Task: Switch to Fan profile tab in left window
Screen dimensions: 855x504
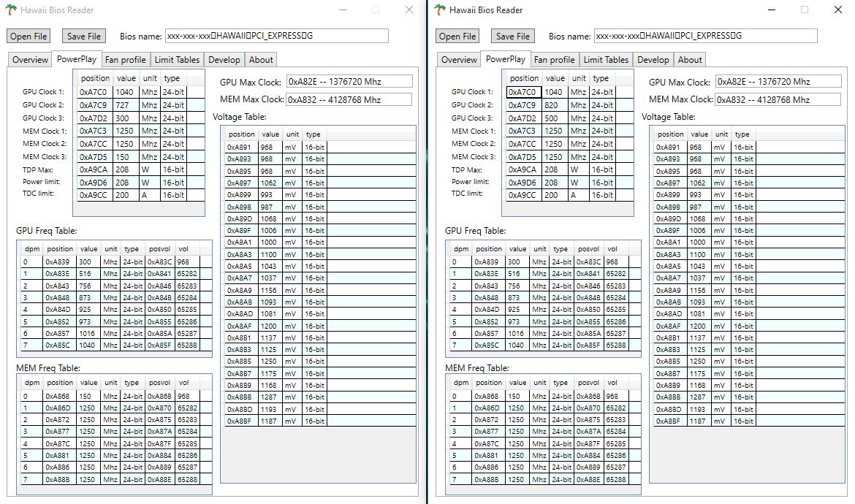Action: point(125,60)
